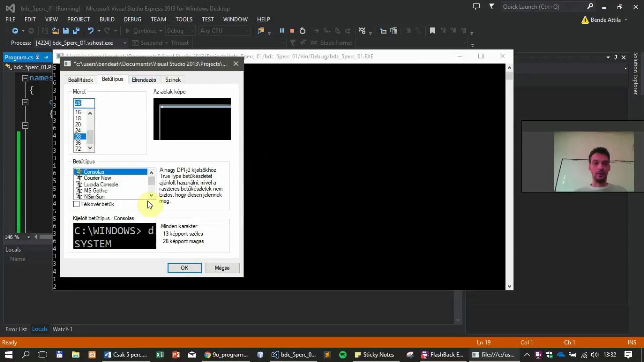Open the Locals tab at bottom
644x362 pixels.
[40, 329]
